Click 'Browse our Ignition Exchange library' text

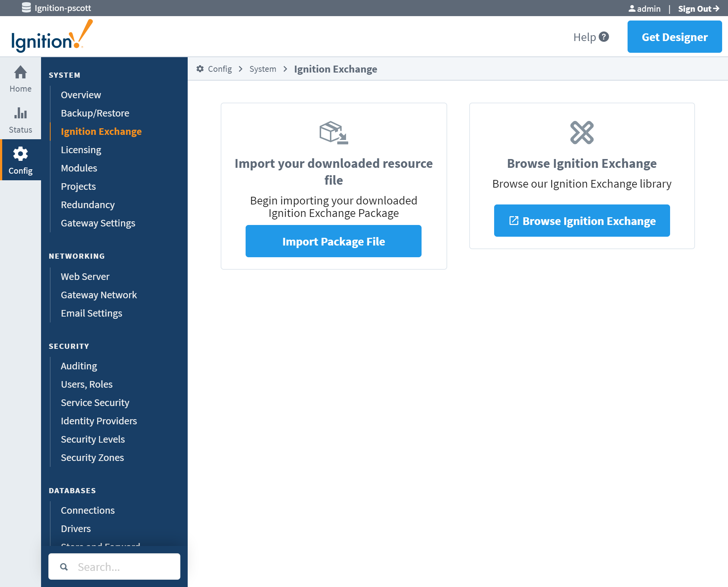click(x=582, y=184)
